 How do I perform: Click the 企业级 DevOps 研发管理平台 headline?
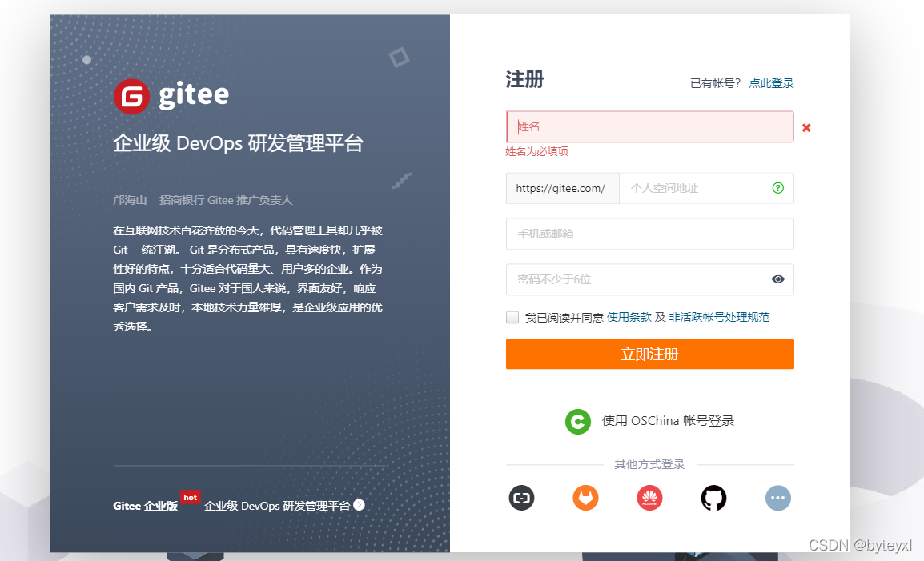coord(238,143)
